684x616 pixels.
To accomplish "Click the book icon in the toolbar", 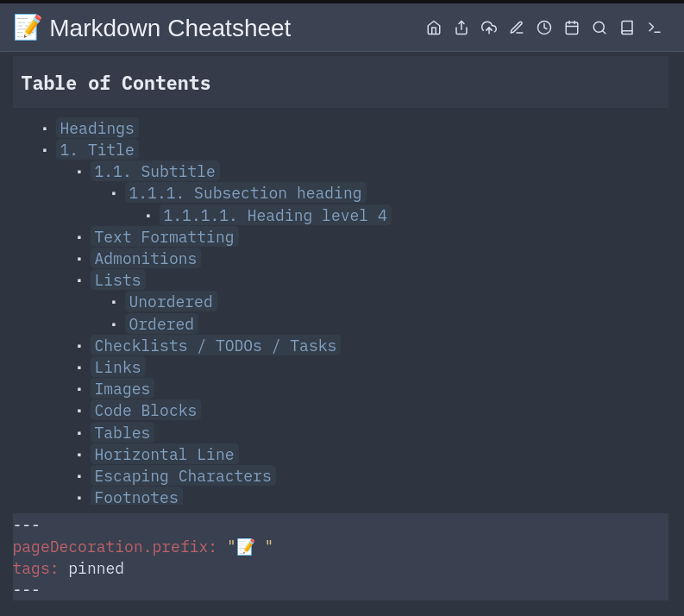I will pos(627,28).
